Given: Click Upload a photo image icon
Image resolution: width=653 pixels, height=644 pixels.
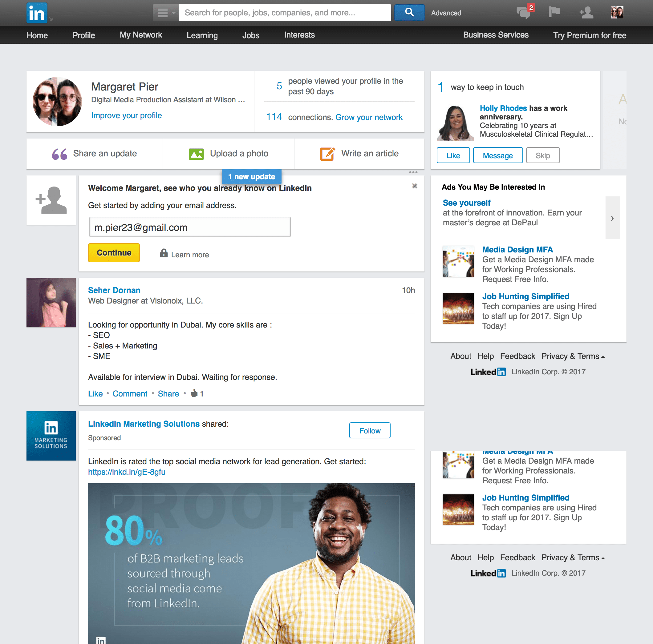Looking at the screenshot, I should point(196,154).
